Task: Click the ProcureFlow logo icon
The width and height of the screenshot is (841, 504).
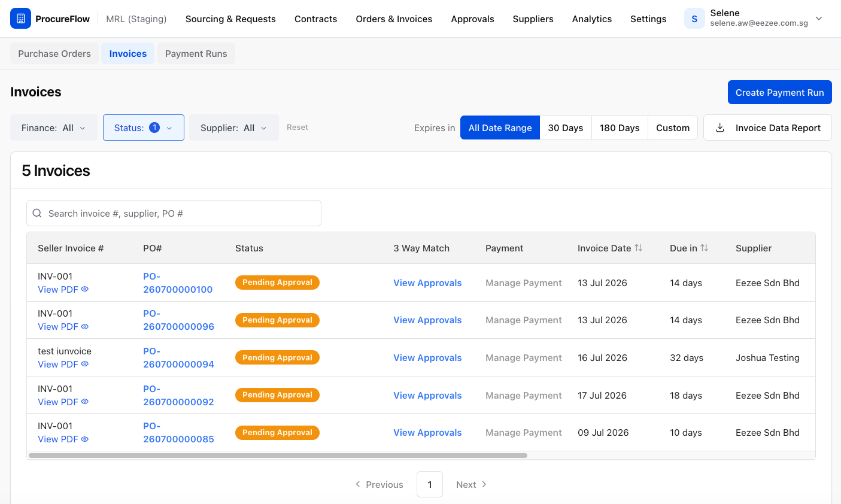Action: click(20, 19)
